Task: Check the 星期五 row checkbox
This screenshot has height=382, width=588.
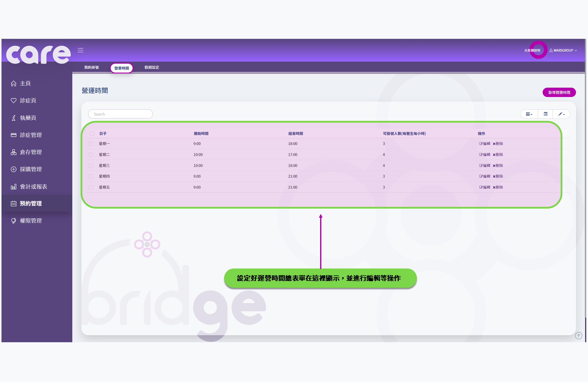Action: click(x=91, y=187)
